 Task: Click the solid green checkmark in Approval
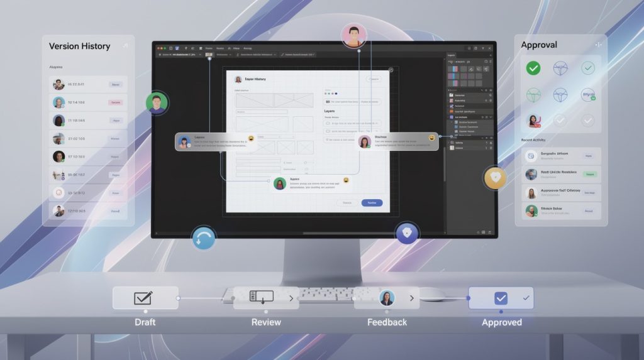tap(533, 68)
